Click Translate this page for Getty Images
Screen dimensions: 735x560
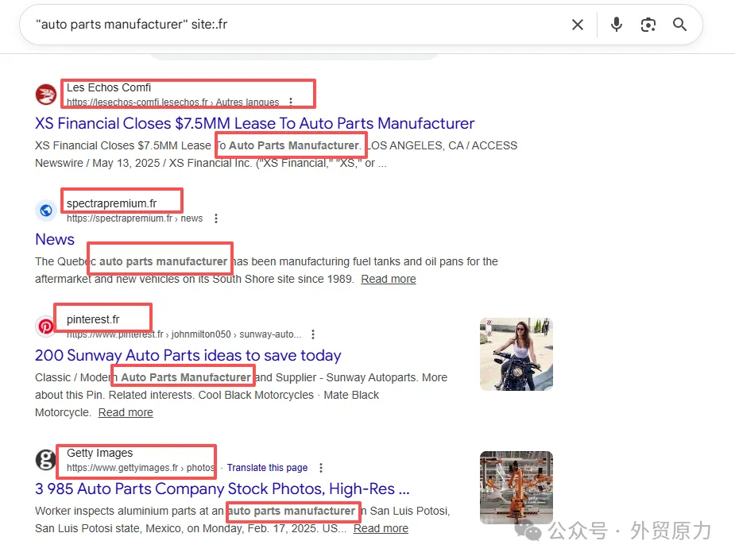pos(267,468)
